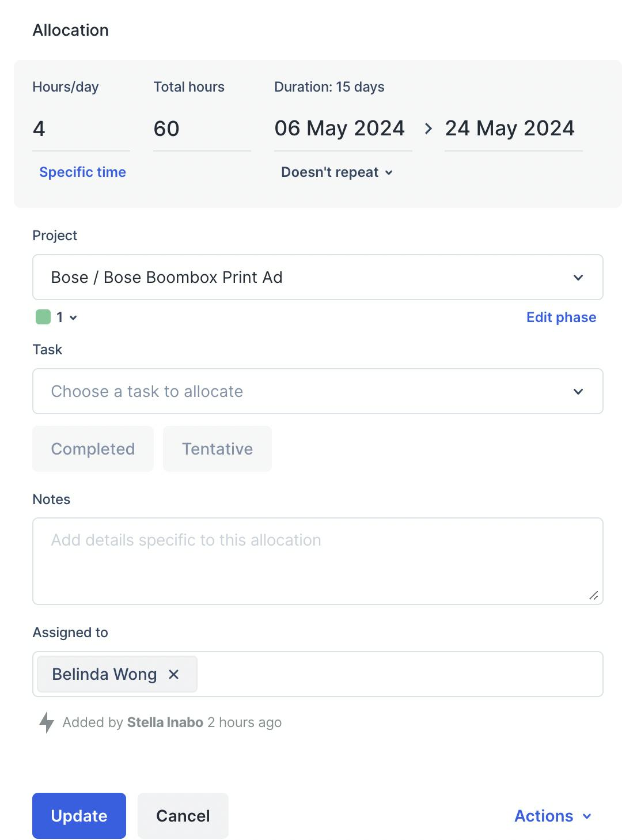Open the phase 1 selector
This screenshot has height=840, width=637.
tap(66, 317)
